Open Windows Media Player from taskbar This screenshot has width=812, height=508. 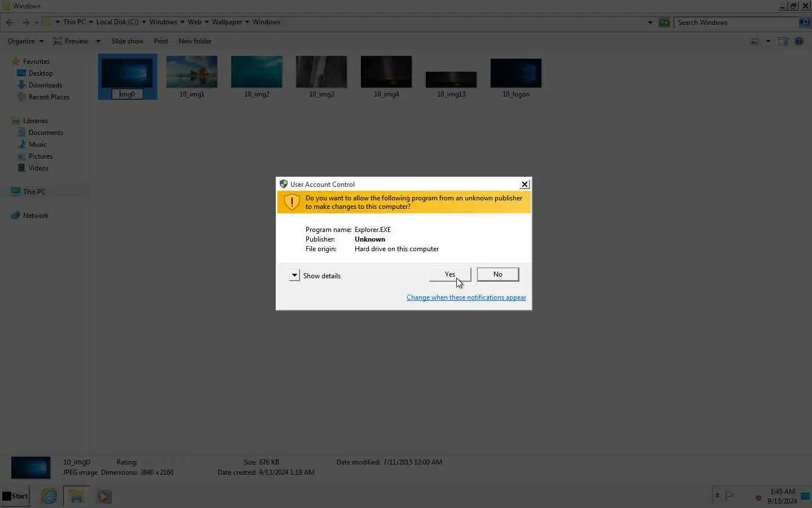(x=104, y=496)
